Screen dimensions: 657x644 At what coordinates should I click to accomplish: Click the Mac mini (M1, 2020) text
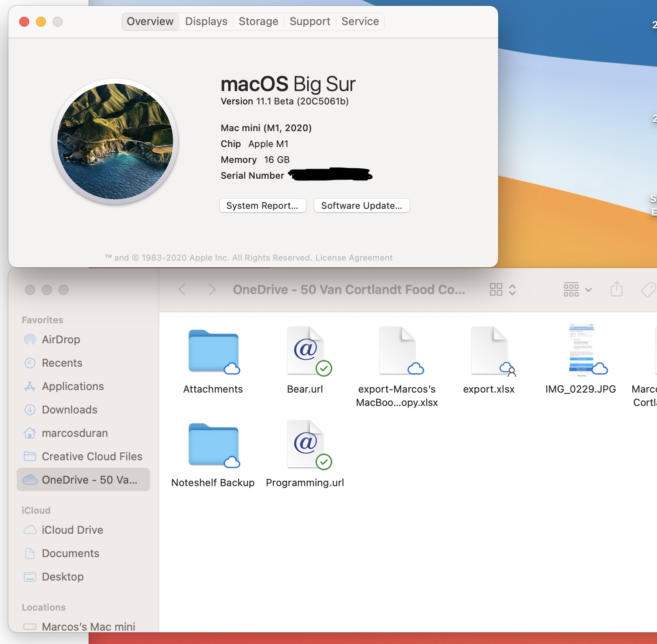tap(266, 128)
